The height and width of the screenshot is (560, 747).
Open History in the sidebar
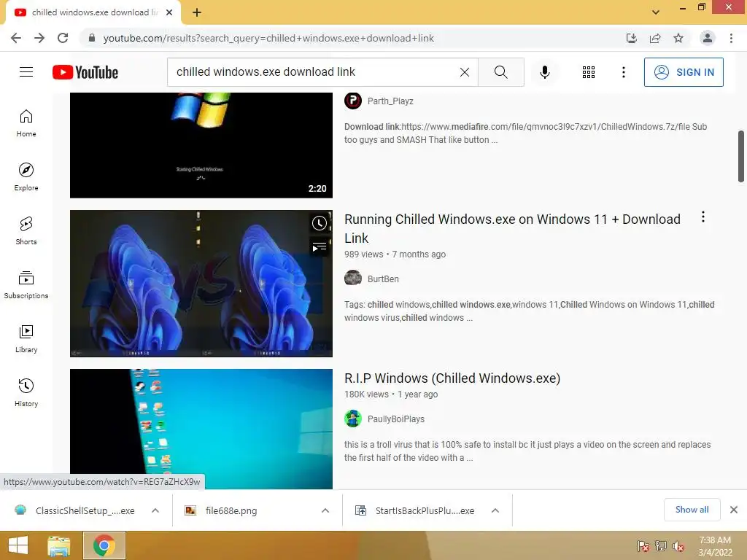26,392
